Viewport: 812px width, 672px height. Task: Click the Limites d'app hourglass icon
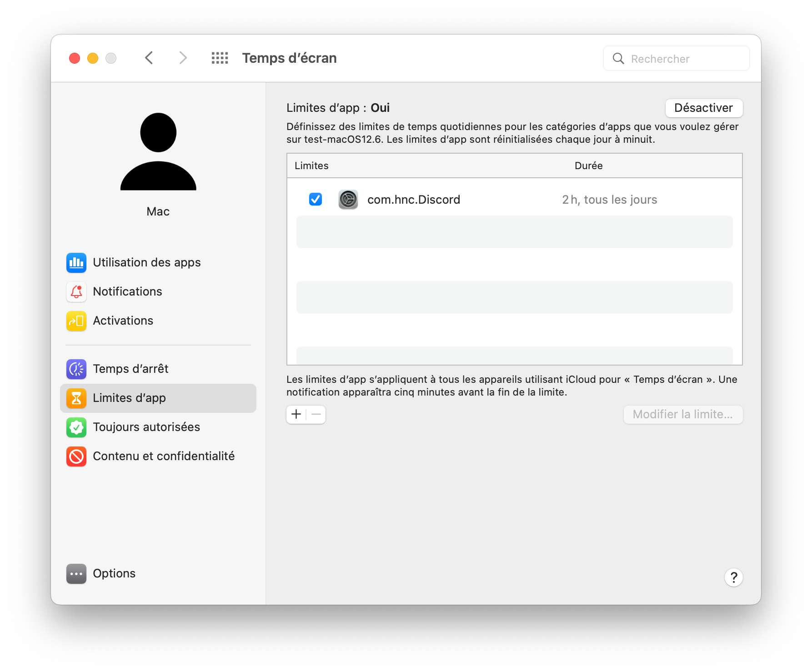[x=76, y=398]
